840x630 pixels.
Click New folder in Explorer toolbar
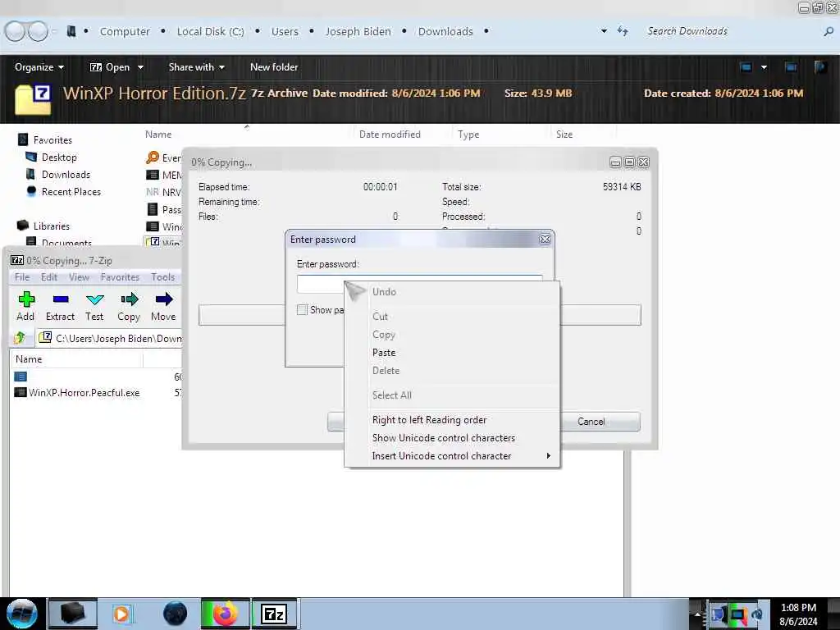[274, 67]
